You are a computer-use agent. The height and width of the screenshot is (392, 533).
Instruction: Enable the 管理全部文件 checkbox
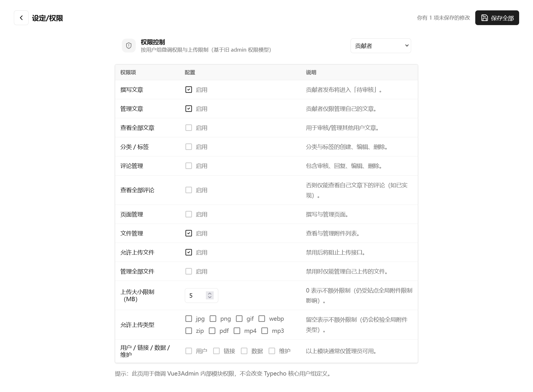coord(189,271)
